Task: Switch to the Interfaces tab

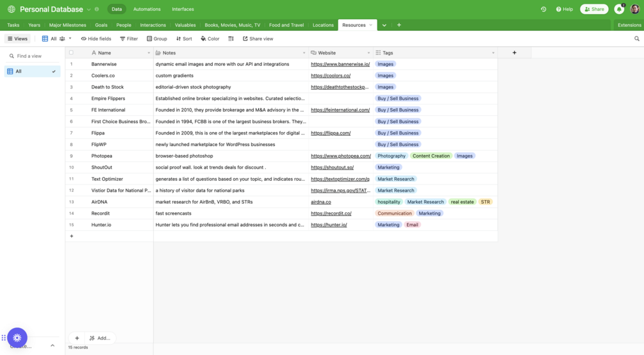Action: (183, 9)
